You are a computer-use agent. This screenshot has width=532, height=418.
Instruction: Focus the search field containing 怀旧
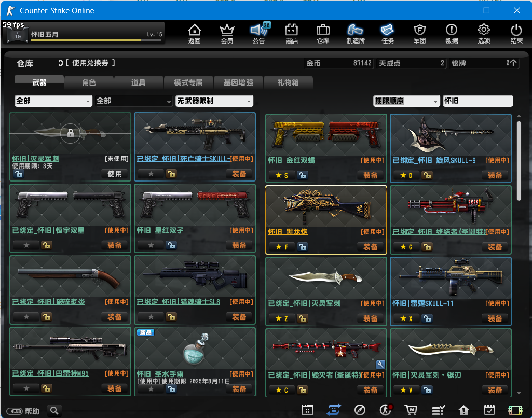[478, 101]
